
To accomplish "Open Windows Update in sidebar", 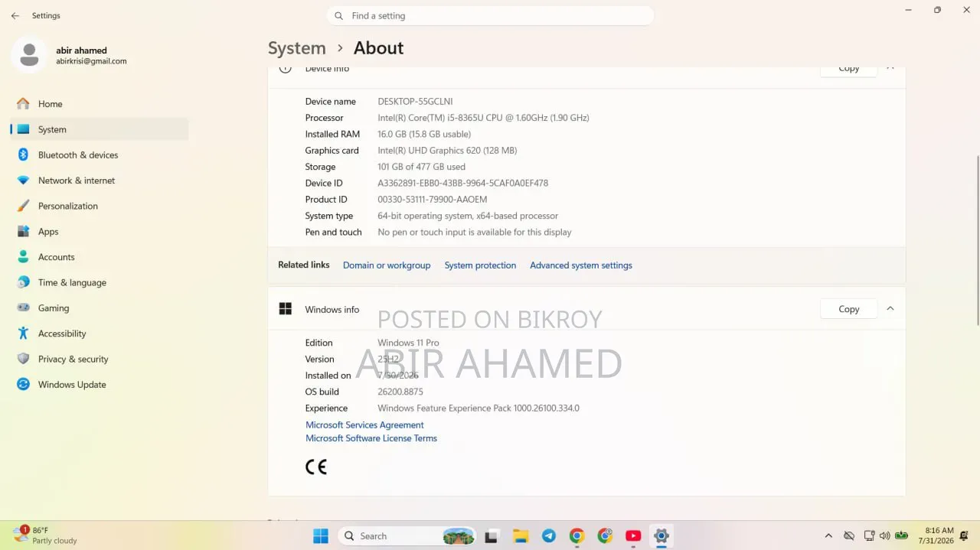I will coord(100,384).
